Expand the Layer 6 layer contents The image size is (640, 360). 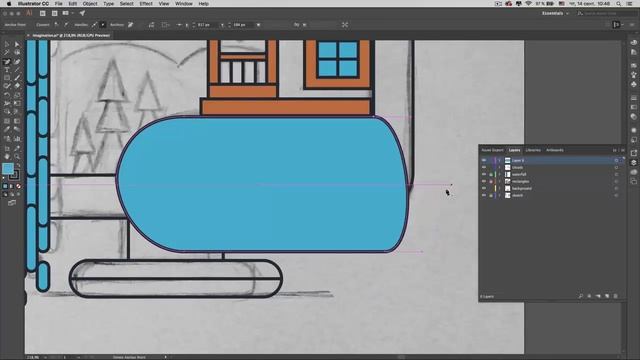(500, 160)
